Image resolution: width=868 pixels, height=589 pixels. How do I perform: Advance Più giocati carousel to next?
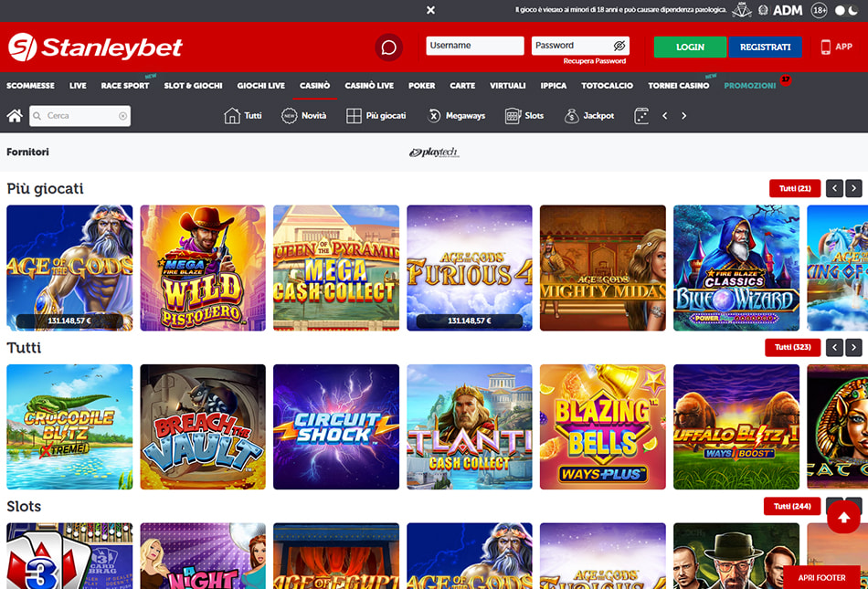[x=853, y=189]
